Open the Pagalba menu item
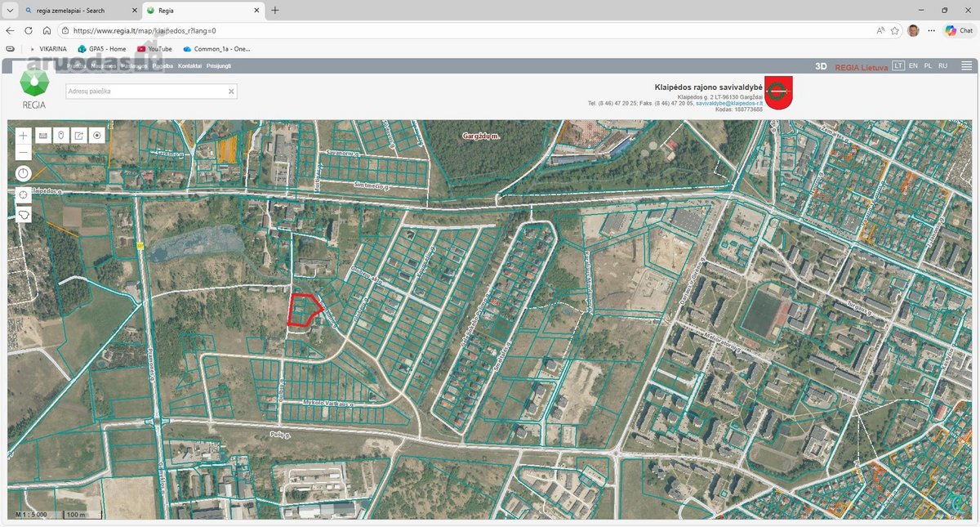Screen dimensions: 980x527 click(x=163, y=66)
